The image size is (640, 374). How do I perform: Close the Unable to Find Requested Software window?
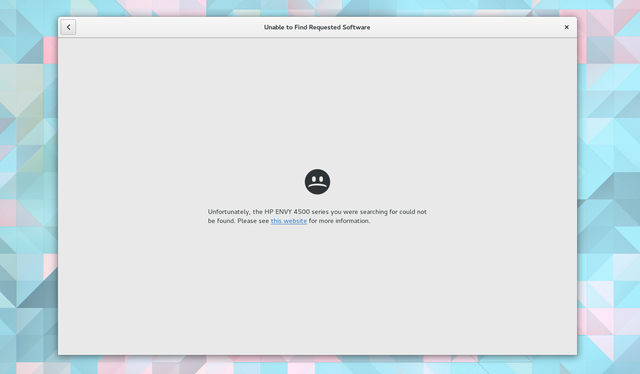567,27
